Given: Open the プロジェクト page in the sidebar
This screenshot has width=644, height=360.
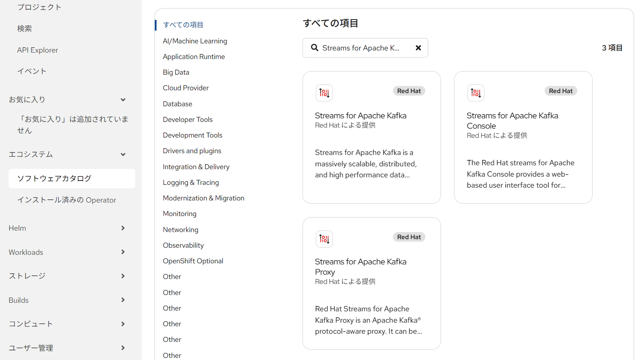Looking at the screenshot, I should coord(39,7).
